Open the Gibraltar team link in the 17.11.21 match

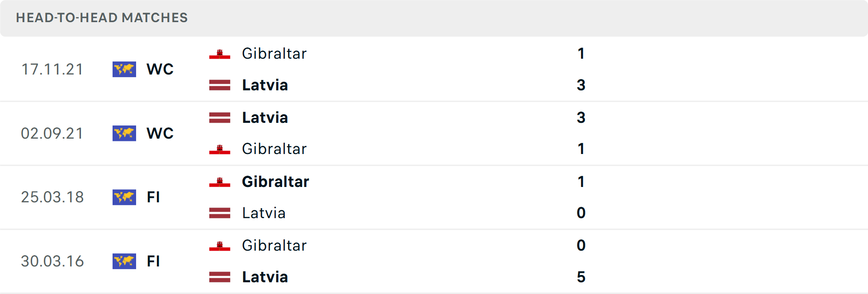[274, 54]
